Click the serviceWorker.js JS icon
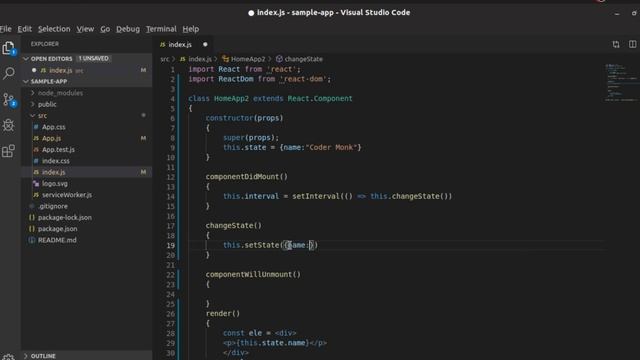This screenshot has width=640, height=360. pyautogui.click(x=36, y=195)
